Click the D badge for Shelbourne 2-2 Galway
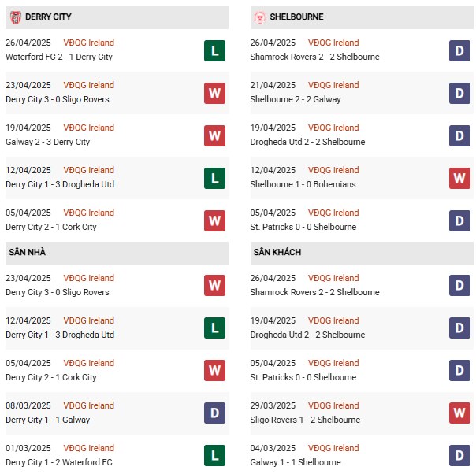Screen dimensions: 476x474 click(459, 93)
